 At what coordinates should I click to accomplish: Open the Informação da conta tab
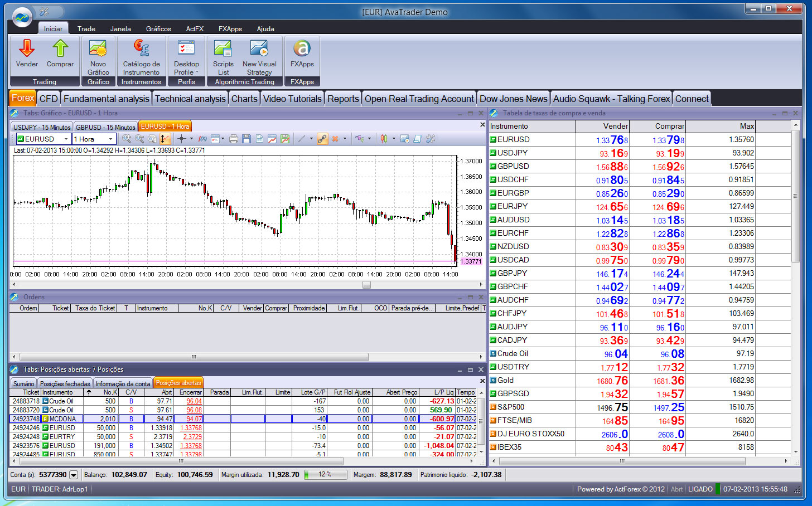point(123,383)
